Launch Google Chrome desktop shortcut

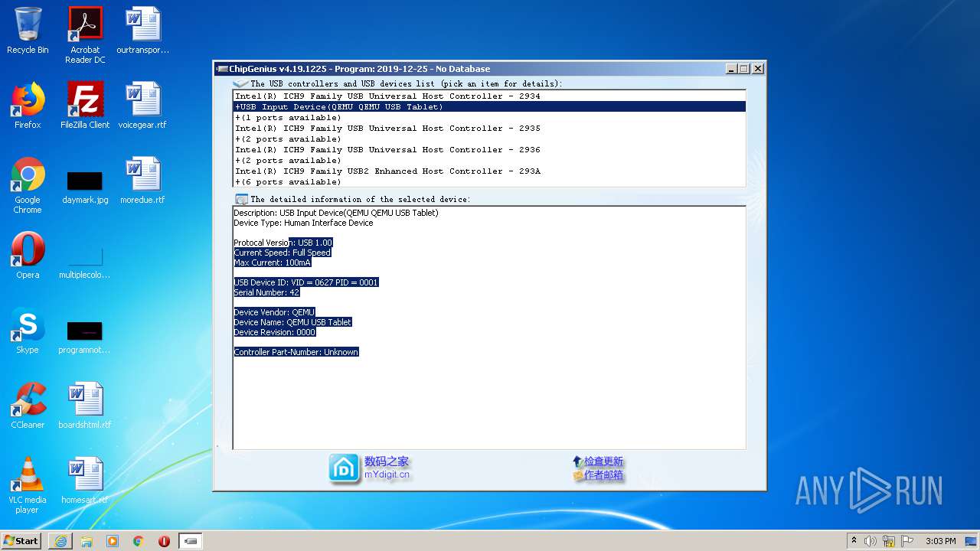click(x=28, y=185)
